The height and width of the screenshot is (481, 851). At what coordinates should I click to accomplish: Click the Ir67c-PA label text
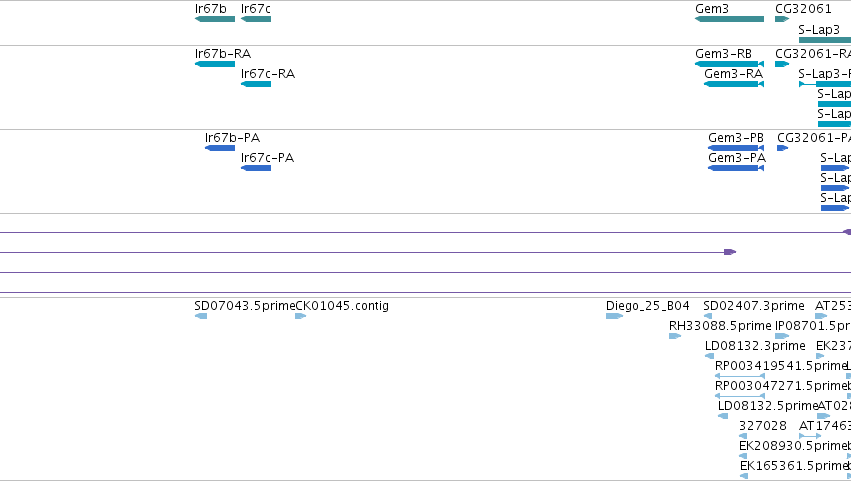[268, 158]
